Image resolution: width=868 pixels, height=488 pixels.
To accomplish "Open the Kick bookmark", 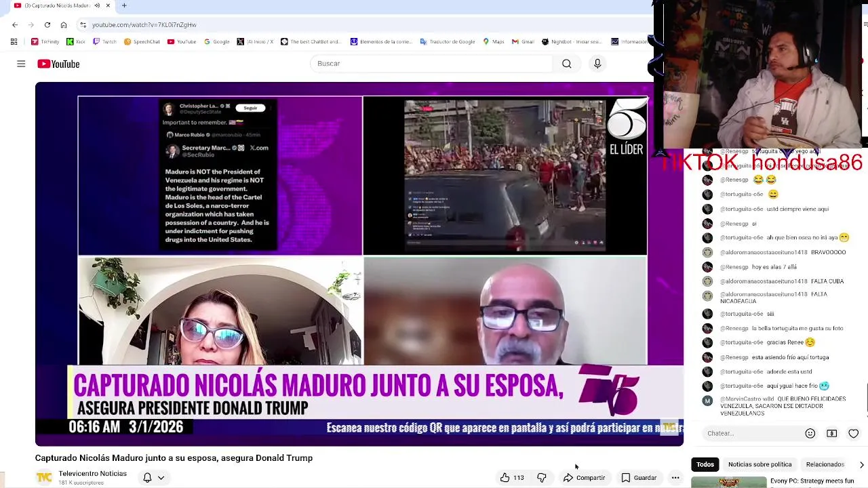I will (x=76, y=42).
